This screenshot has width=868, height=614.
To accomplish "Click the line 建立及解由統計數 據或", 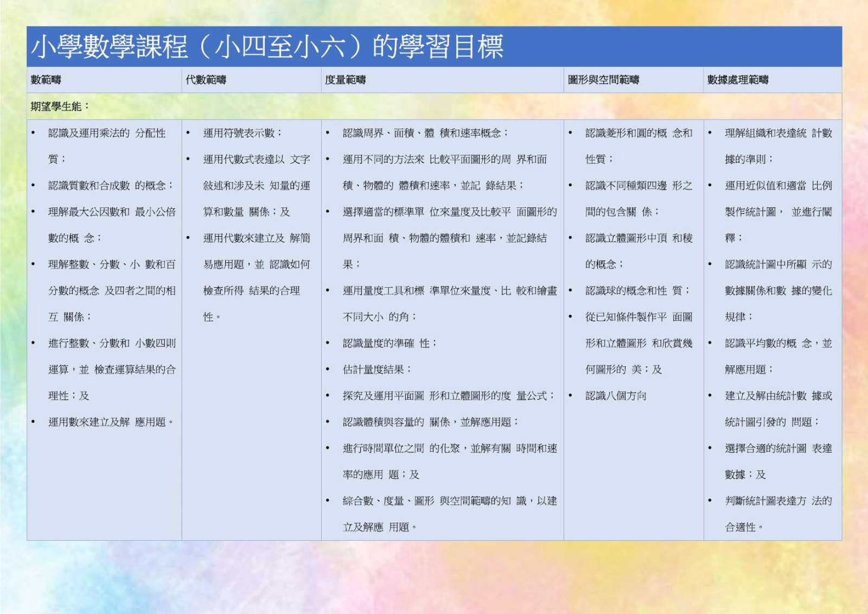I will pos(778,396).
